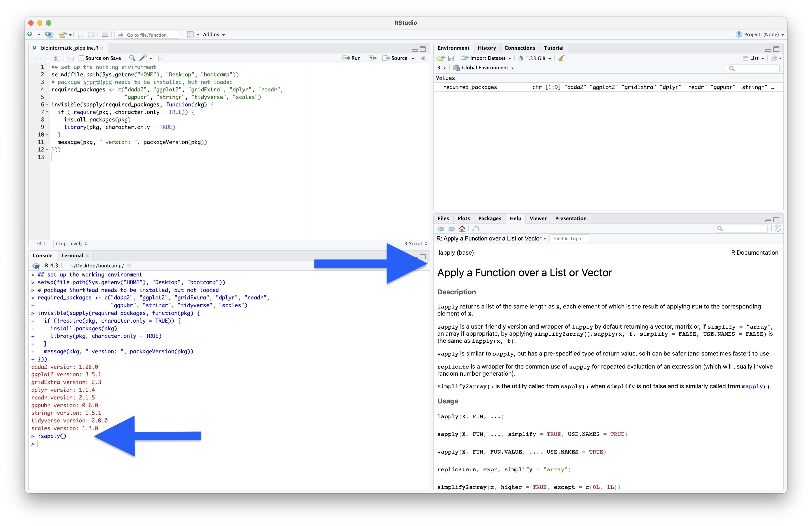Click the Save workspace disk icon in Environment
The width and height of the screenshot is (812, 526).
pos(451,58)
